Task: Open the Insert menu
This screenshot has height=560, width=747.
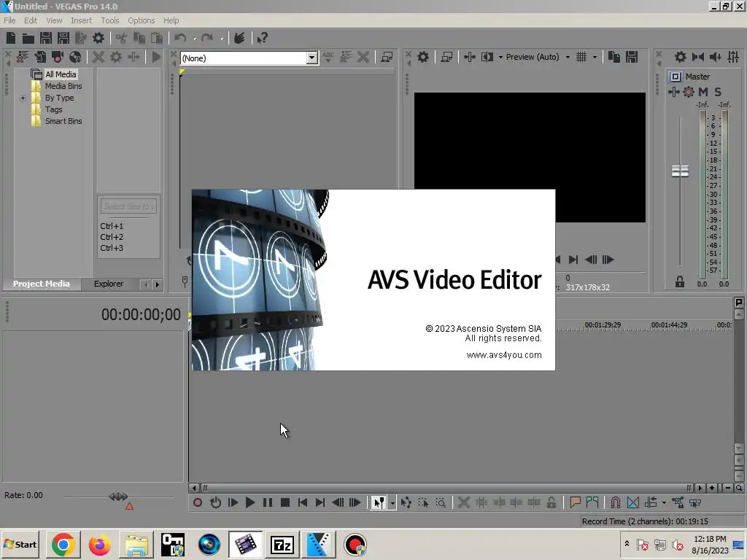Action: (x=82, y=20)
